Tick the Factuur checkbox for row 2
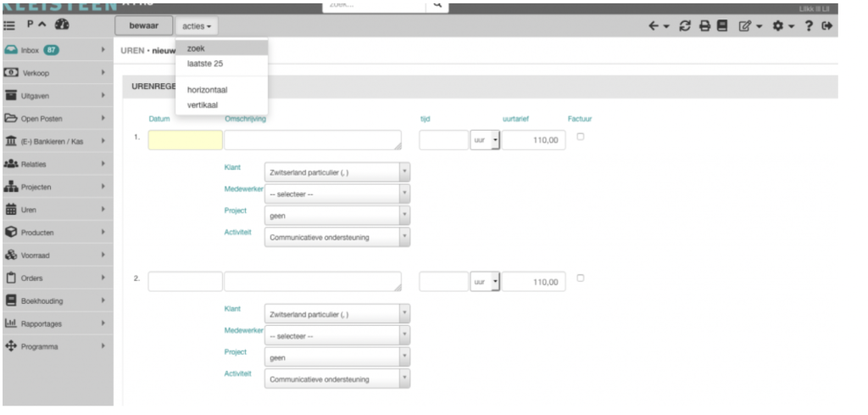This screenshot has height=415, width=868. tap(581, 278)
